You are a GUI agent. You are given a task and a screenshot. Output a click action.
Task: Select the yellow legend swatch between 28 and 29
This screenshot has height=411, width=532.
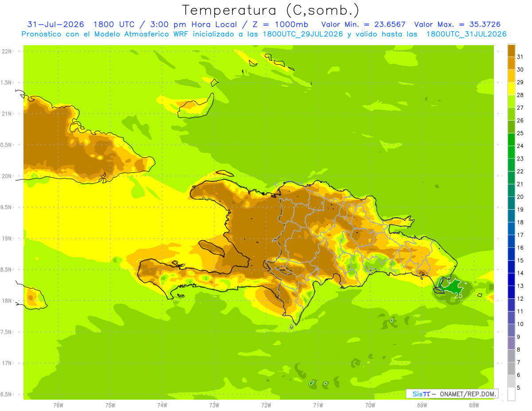click(x=511, y=89)
